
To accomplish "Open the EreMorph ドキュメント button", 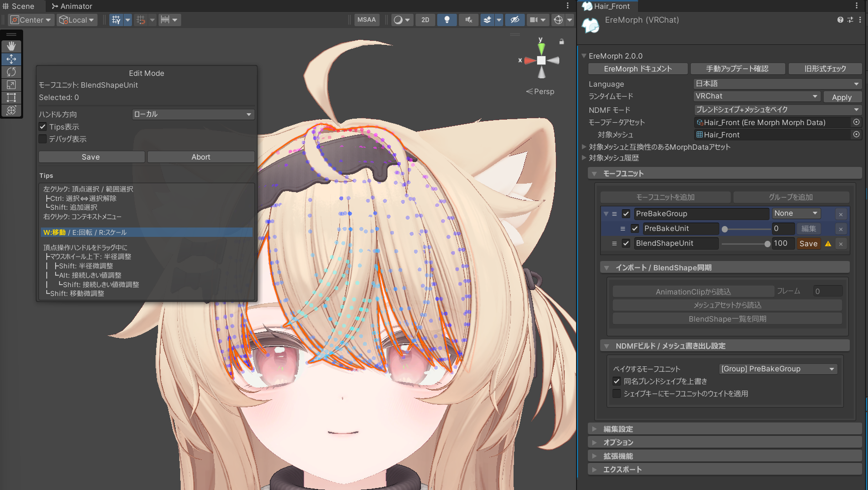I will click(638, 69).
